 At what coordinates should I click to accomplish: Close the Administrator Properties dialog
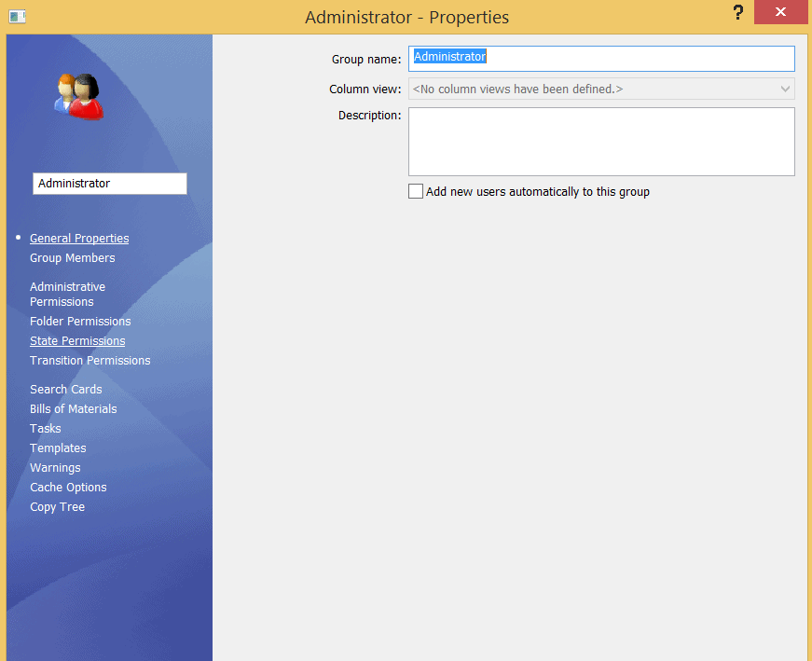(781, 13)
